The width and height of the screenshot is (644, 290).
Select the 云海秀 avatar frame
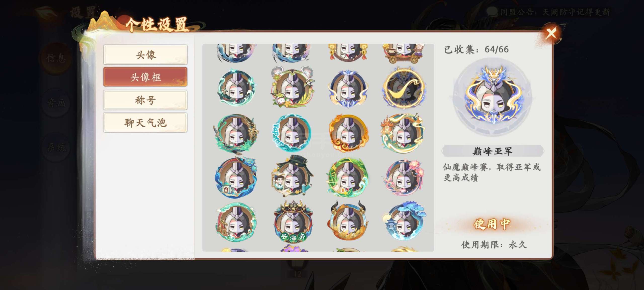point(293,222)
